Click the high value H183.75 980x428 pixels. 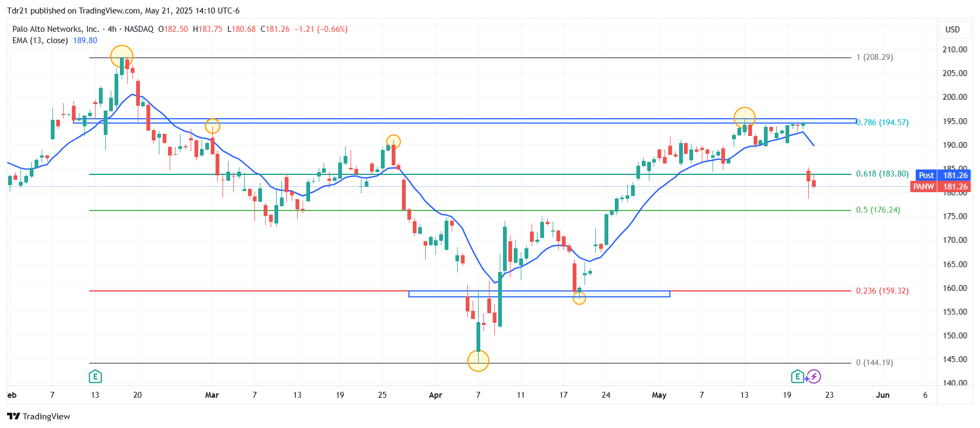tap(207, 29)
